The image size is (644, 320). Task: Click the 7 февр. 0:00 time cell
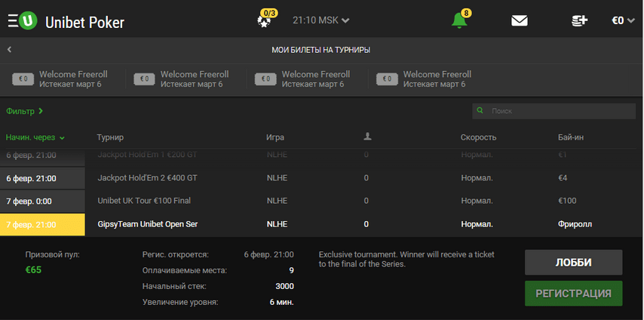pos(42,201)
